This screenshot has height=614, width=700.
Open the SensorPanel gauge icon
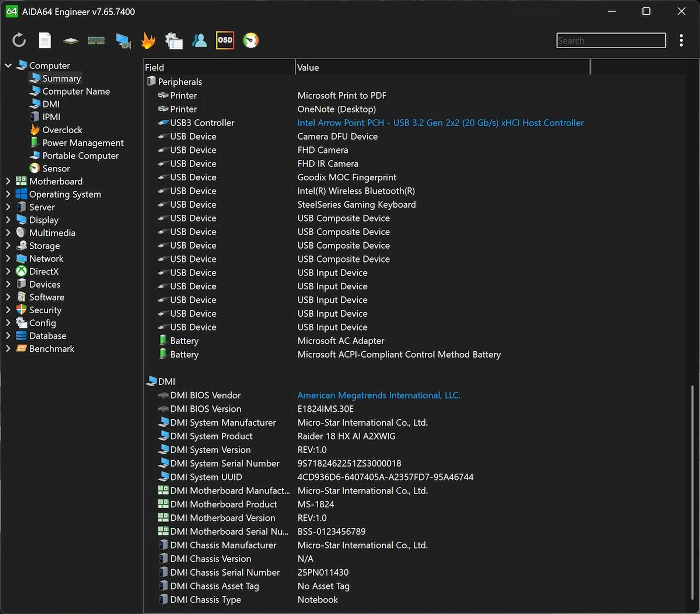[x=251, y=40]
